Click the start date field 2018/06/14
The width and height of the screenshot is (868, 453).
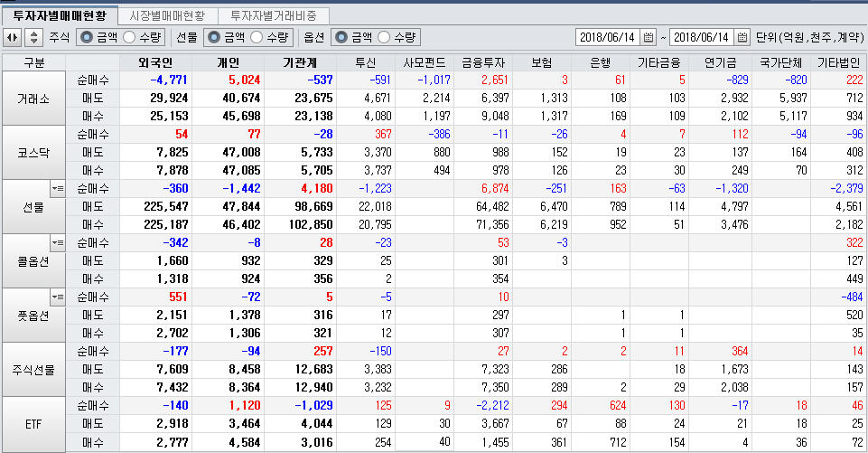[608, 38]
